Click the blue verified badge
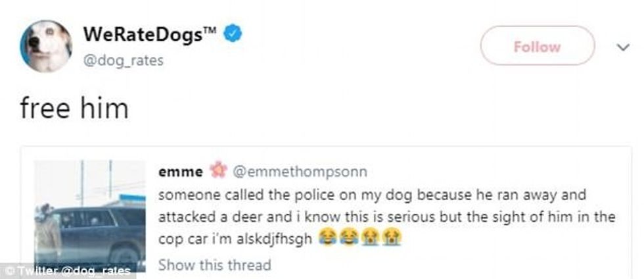The height and width of the screenshot is (279, 644). pyautogui.click(x=234, y=33)
